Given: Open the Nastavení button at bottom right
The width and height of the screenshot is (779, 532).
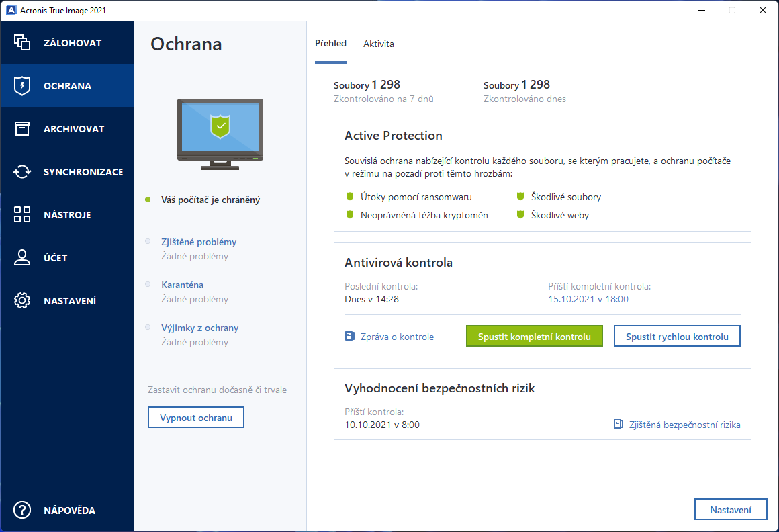Looking at the screenshot, I should 731,510.
